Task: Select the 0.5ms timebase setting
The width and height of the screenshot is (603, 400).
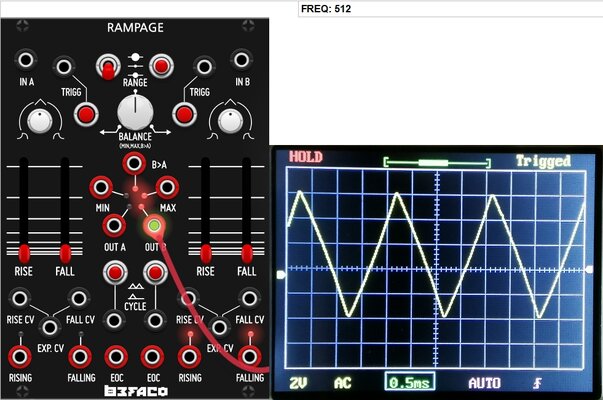Action: (x=410, y=382)
